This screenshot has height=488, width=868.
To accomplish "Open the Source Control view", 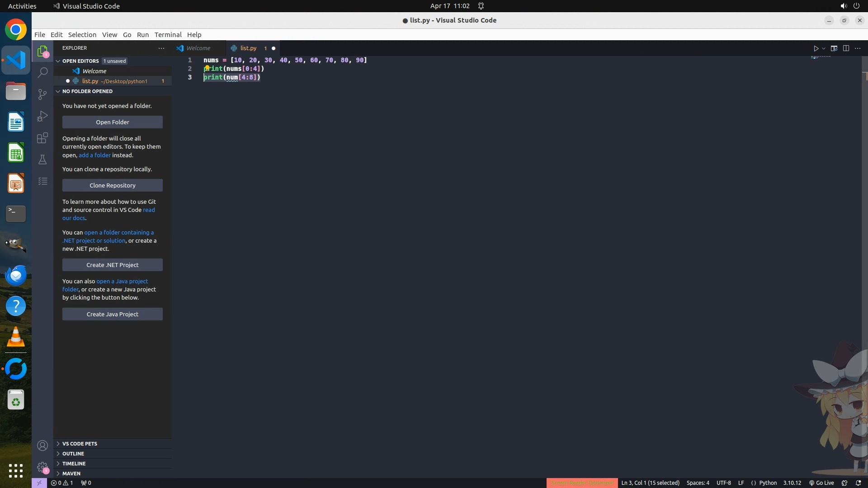I will click(x=42, y=94).
